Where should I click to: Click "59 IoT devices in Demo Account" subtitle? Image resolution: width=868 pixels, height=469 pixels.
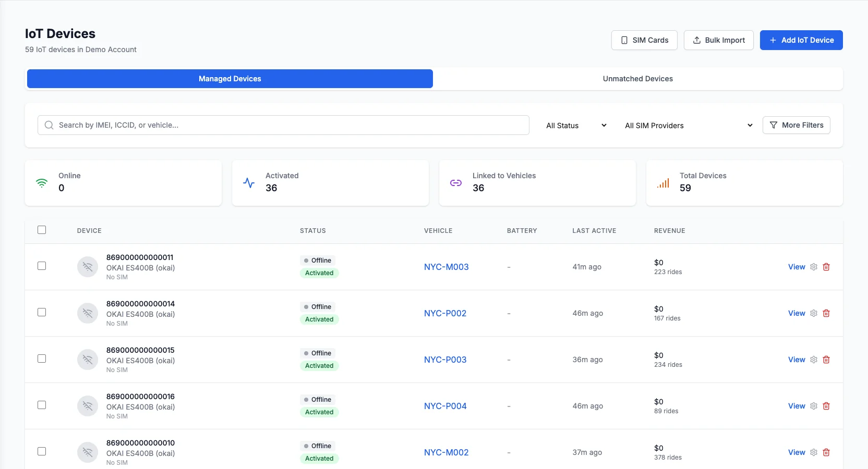[81, 50]
